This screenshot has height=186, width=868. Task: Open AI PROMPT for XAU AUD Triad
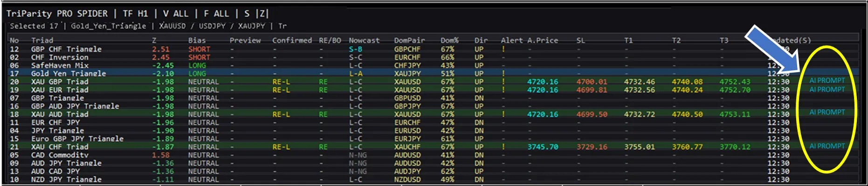click(x=827, y=112)
